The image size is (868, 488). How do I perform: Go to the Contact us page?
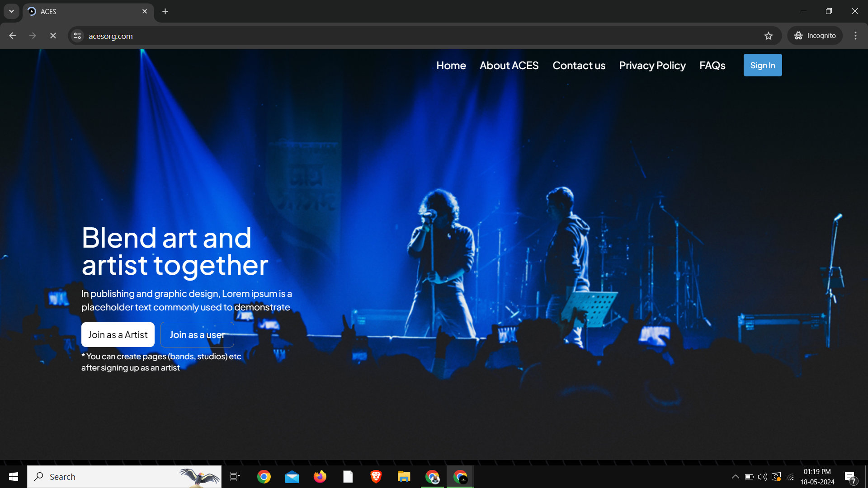tap(579, 66)
